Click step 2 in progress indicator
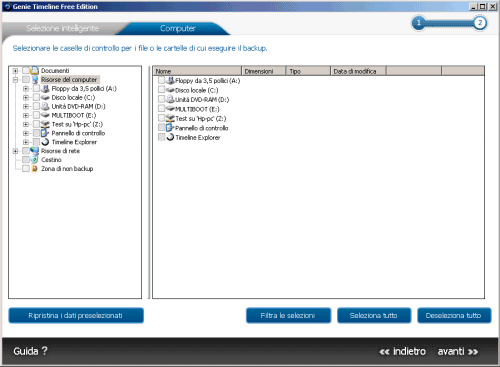Viewport: 500px width, 367px height. [x=480, y=23]
